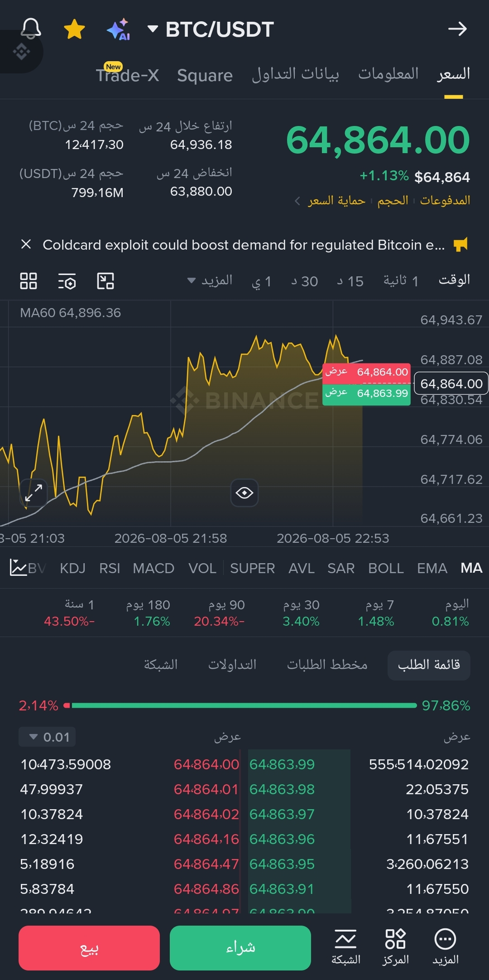This screenshot has width=489, height=980.
Task: Open the AI assistant sparkle icon
Action: point(119,29)
